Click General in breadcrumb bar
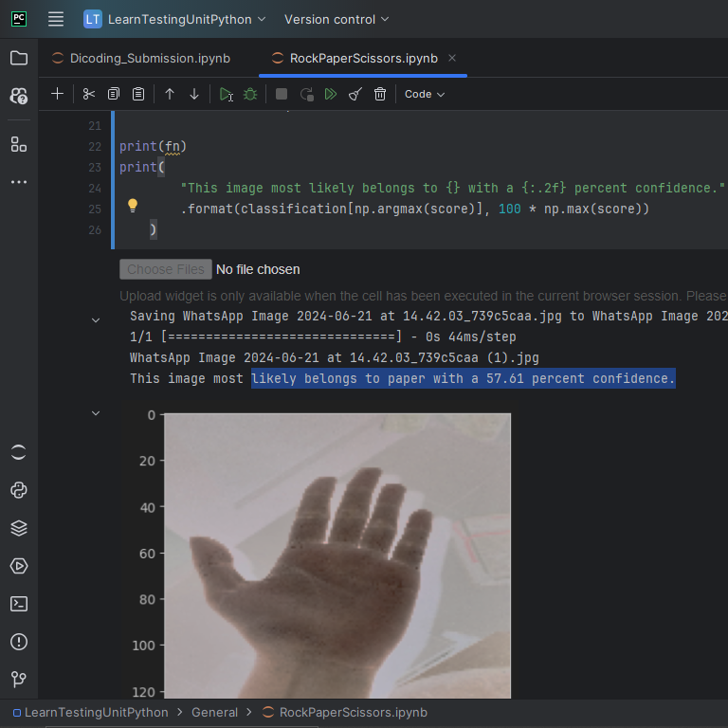728x728 pixels. point(214,712)
